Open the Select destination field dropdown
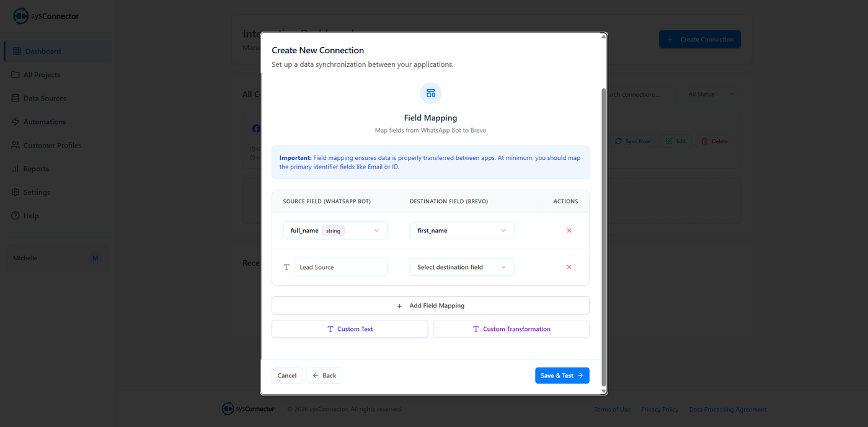868x427 pixels. tap(462, 267)
